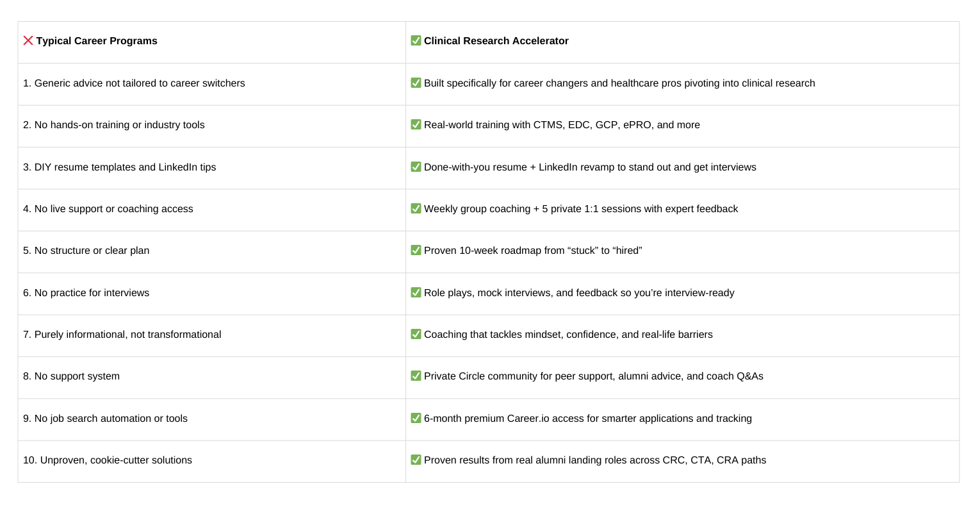
Task: Click the checkmark beside "Coaching that tackles mindset"
Action: coord(416,334)
